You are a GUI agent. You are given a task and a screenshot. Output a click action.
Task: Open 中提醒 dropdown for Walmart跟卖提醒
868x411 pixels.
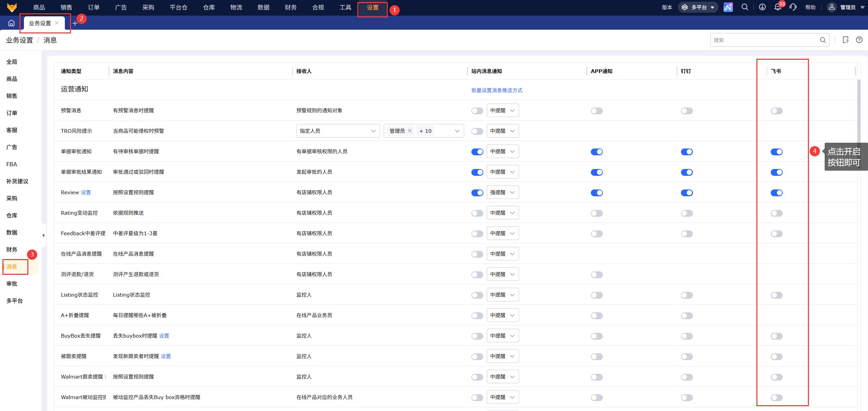[502, 377]
